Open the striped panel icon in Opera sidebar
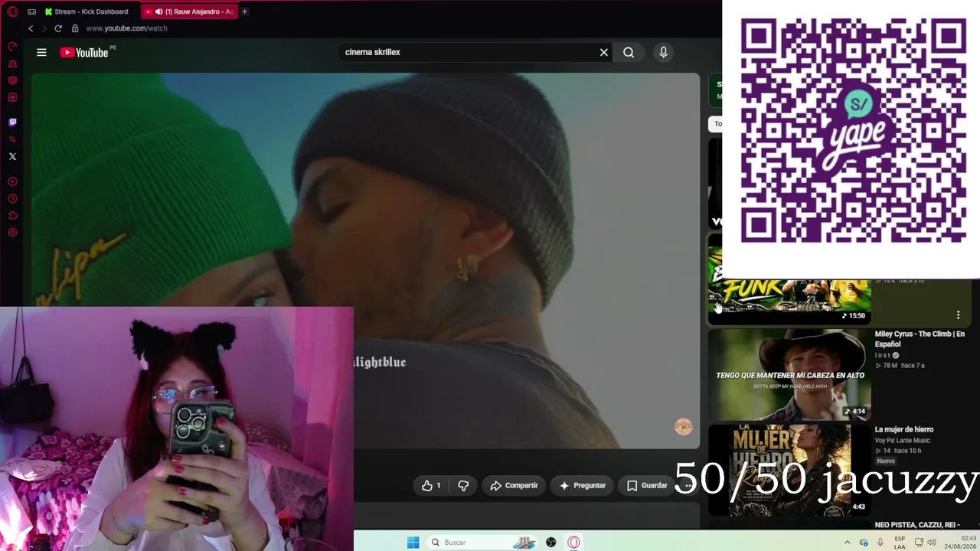Viewport: 980px width, 551px height. [12, 80]
